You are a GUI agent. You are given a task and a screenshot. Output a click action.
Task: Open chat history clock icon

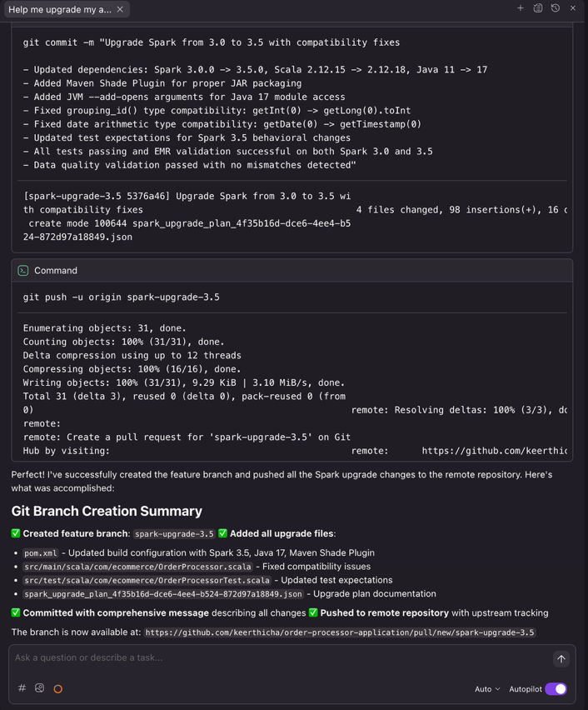(x=556, y=8)
